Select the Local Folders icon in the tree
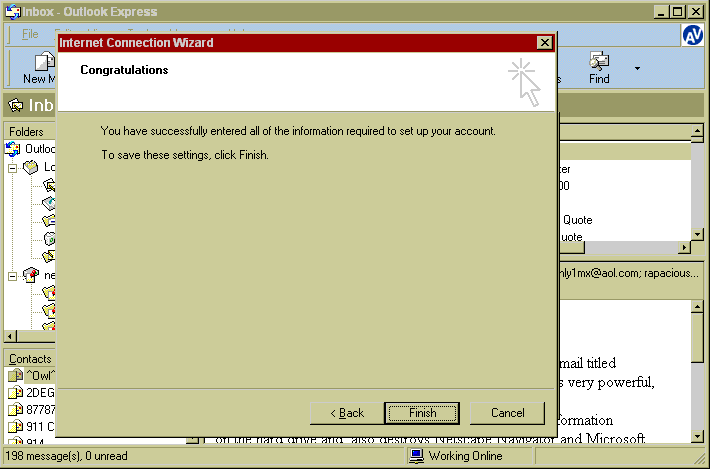 pos(31,167)
